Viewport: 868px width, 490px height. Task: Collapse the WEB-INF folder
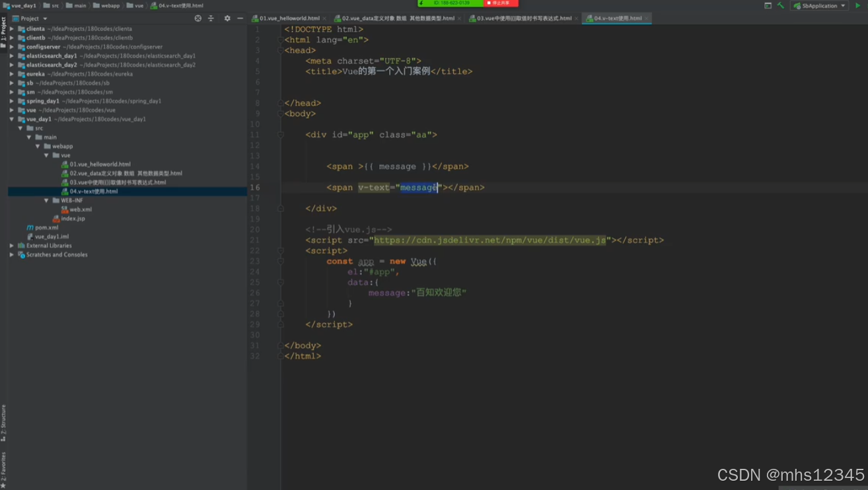pyautogui.click(x=47, y=200)
